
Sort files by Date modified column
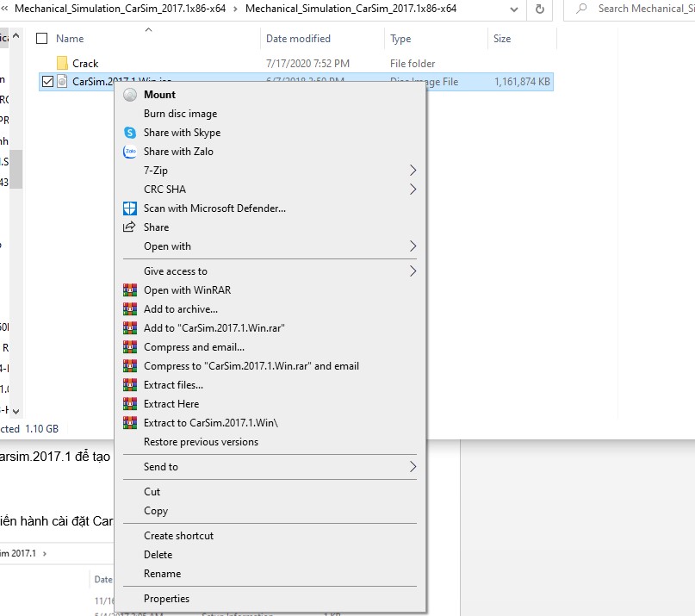298,39
